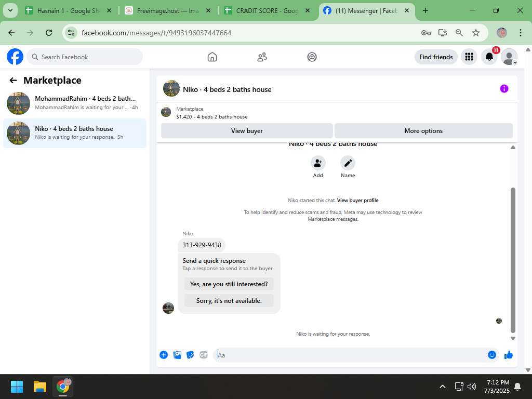Open conversation information purple icon

504,88
